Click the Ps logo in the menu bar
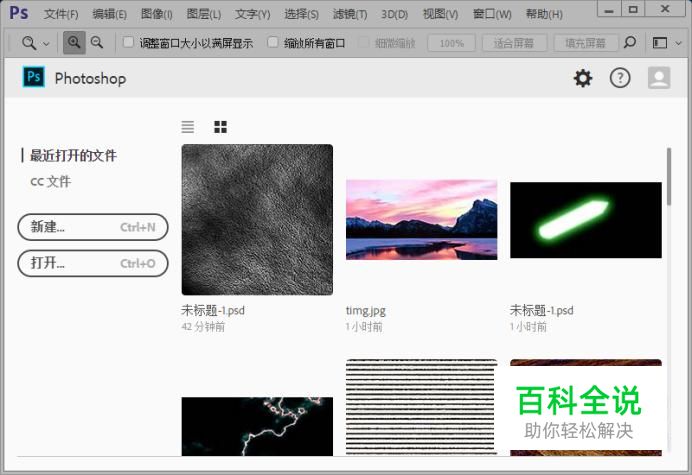The height and width of the screenshot is (475, 692). click(19, 13)
